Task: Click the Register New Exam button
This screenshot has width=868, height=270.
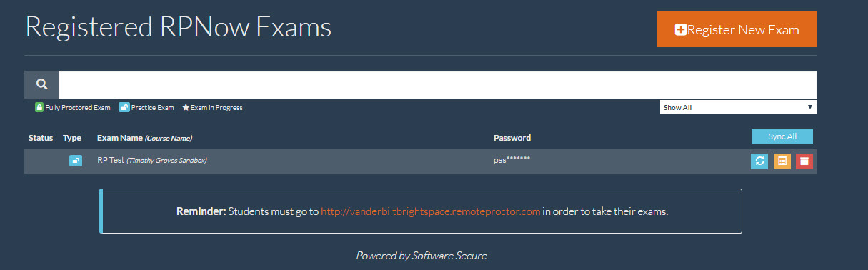Action: pos(737,29)
